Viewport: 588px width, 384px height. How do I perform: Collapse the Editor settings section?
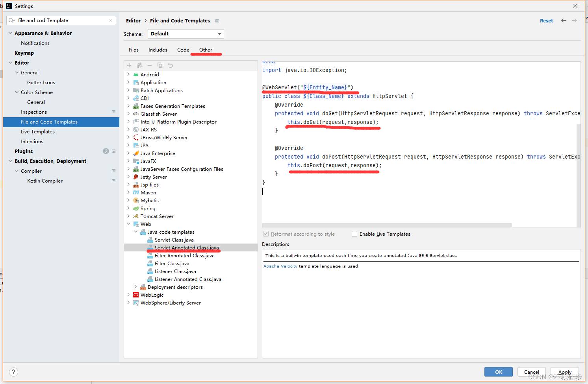[10, 63]
